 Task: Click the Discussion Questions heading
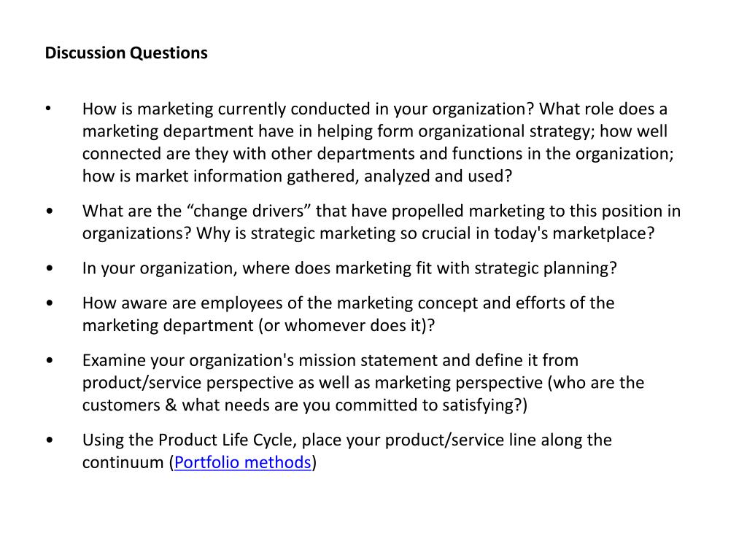pyautogui.click(x=126, y=53)
